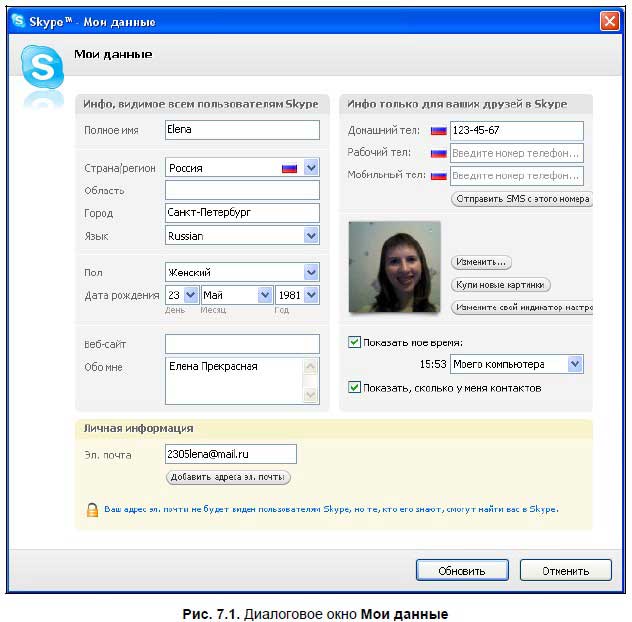
Task: Click the padlock icon near email notice
Action: click(x=92, y=509)
